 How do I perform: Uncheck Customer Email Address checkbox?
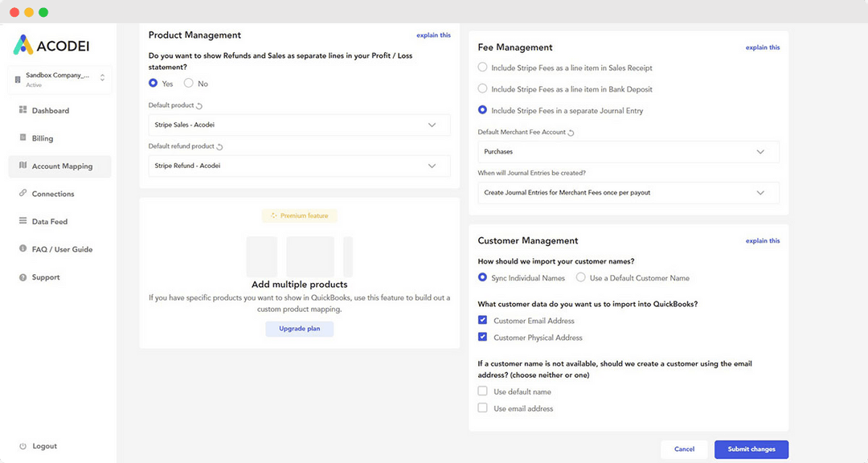tap(483, 321)
